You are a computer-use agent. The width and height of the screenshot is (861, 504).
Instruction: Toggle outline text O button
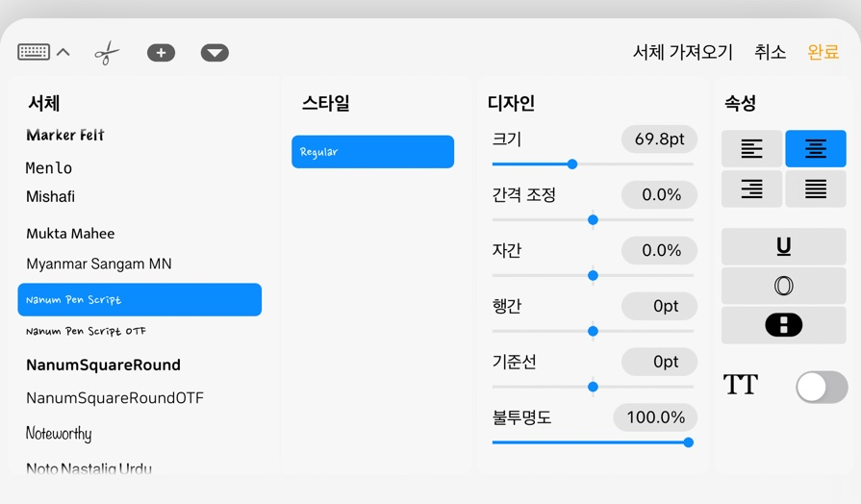point(784,286)
